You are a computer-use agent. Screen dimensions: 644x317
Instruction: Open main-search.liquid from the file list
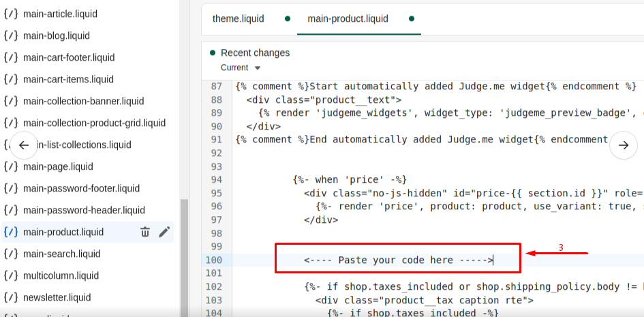(61, 254)
